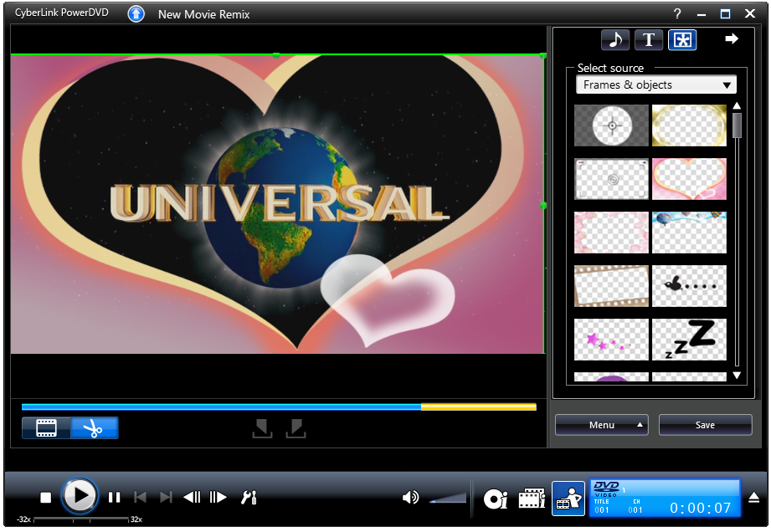The image size is (771, 532).
Task: Click the blue portion of the timeline bar
Action: [221, 407]
